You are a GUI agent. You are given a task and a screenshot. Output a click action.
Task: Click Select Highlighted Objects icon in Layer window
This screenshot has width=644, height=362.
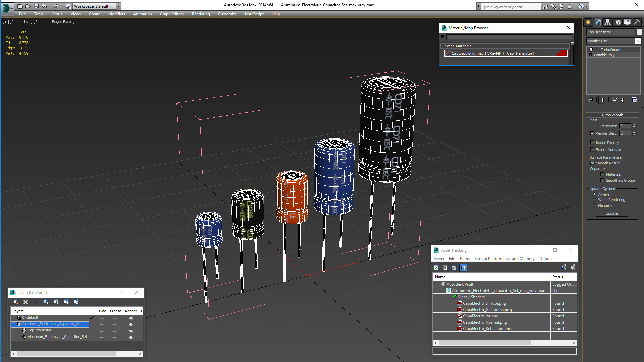pyautogui.click(x=46, y=302)
